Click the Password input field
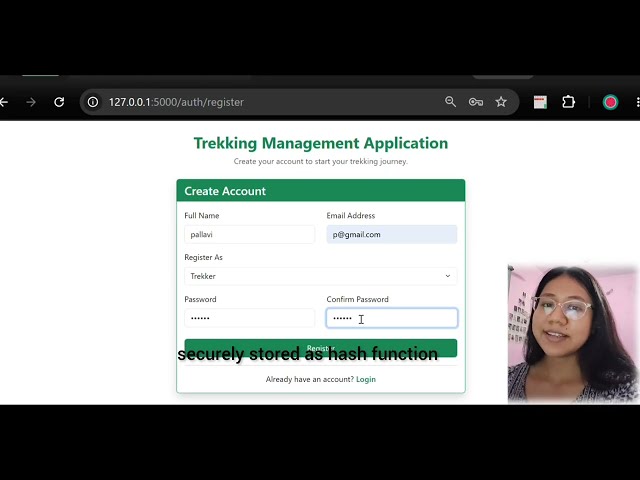 [249, 318]
